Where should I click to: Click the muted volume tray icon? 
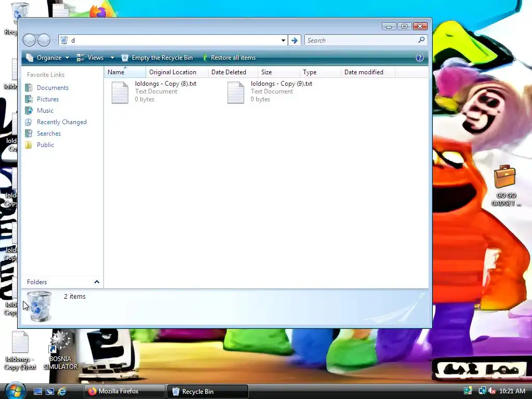pos(492,391)
